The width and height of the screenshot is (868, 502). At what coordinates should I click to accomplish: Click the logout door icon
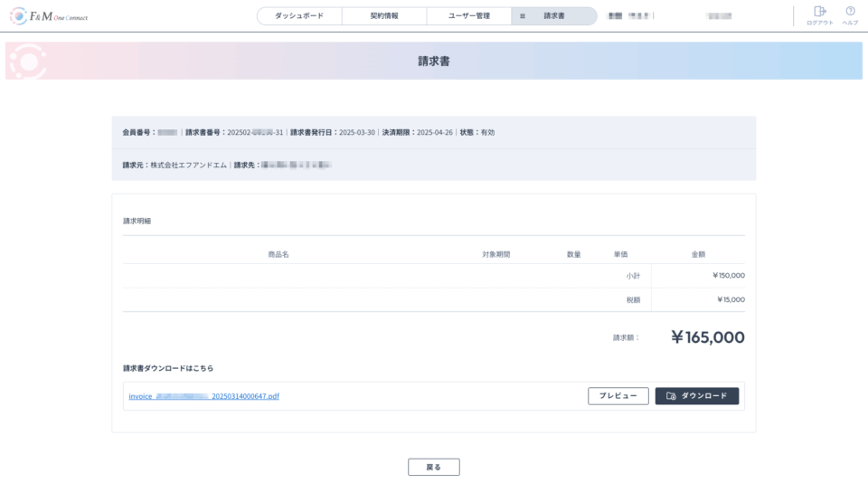[x=819, y=12]
